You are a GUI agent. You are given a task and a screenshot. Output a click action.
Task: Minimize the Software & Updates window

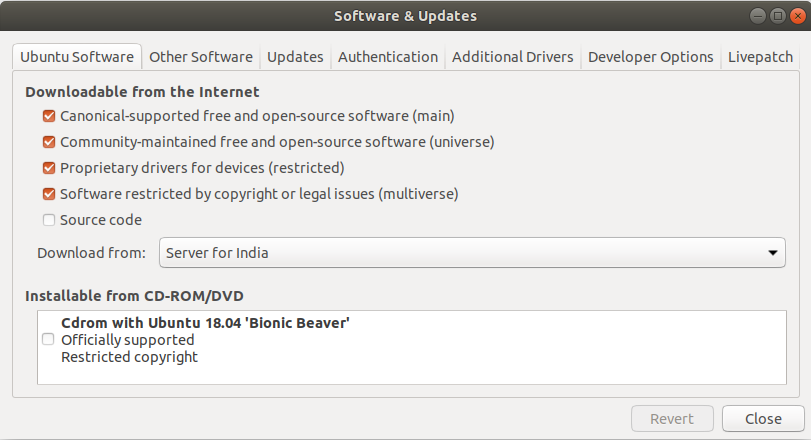pos(759,16)
